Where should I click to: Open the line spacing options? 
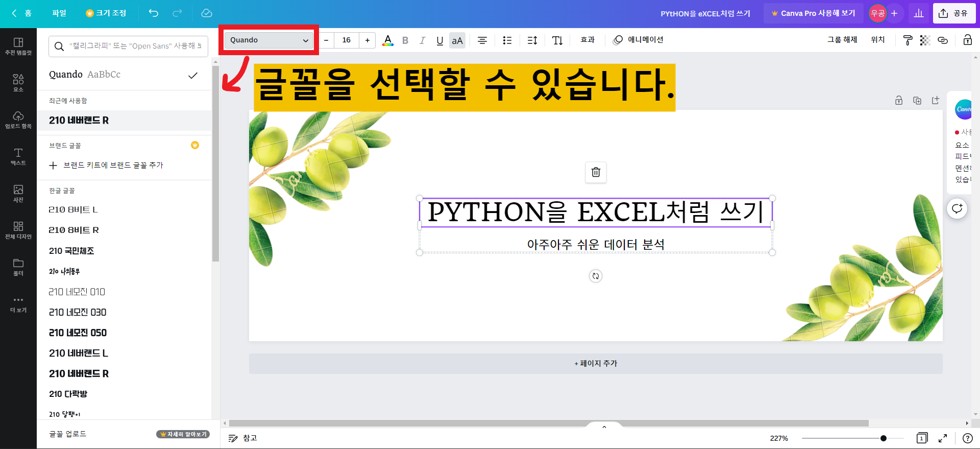(532, 40)
